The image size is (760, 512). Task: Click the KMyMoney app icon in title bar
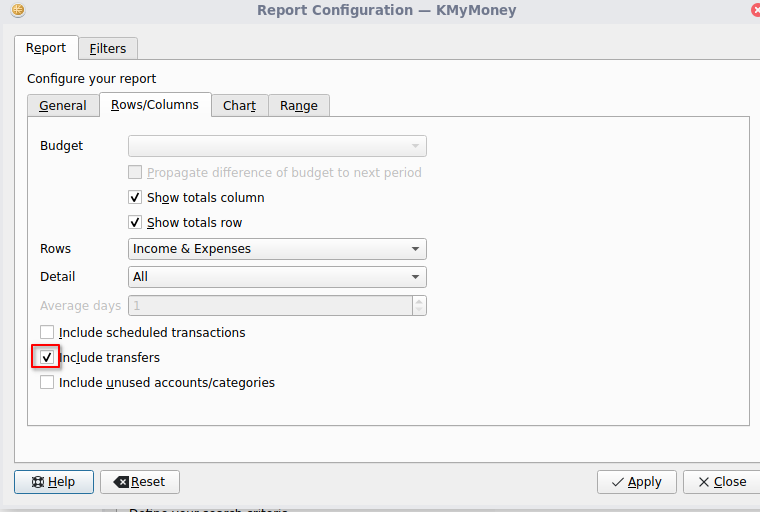[17, 10]
